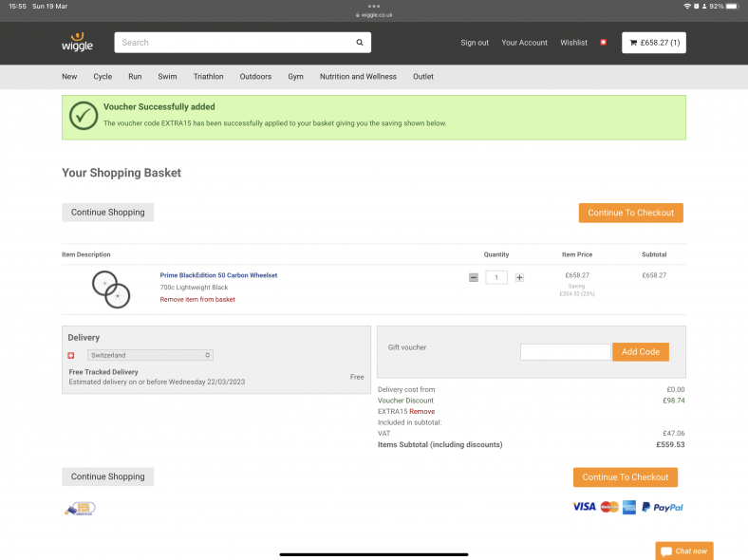Remove the EXTRA15 voucher
The width and height of the screenshot is (748, 560).
click(x=422, y=411)
